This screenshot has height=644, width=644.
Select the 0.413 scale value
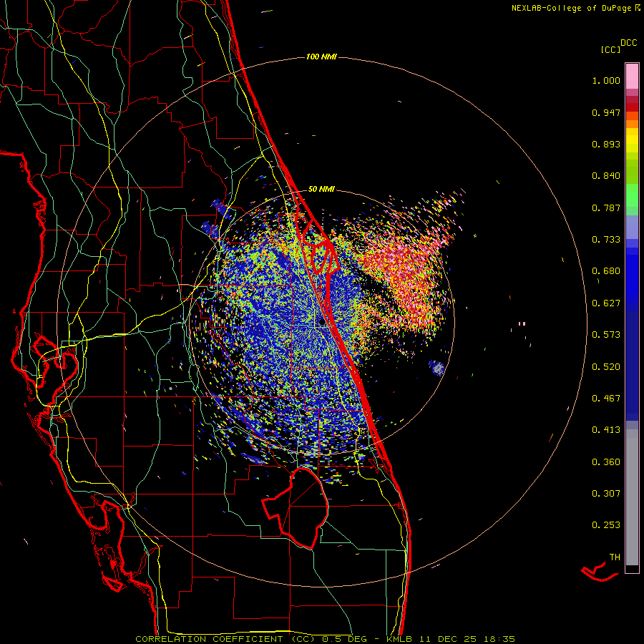(606, 430)
